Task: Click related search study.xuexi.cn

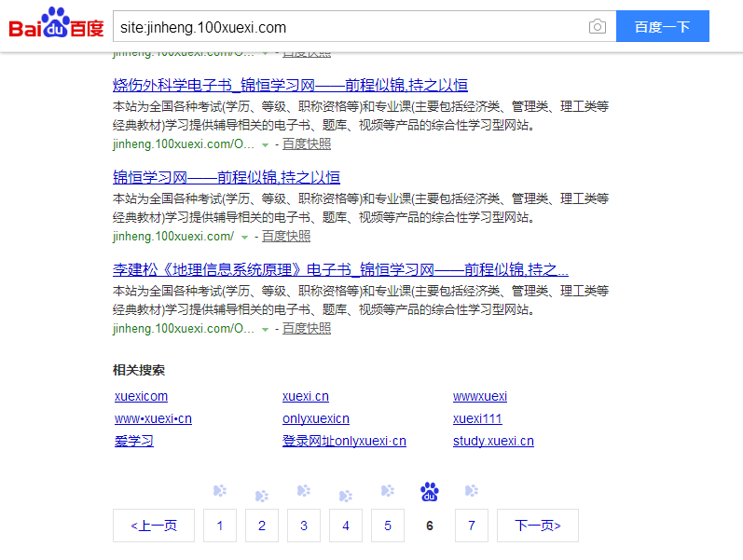Action: coord(493,441)
